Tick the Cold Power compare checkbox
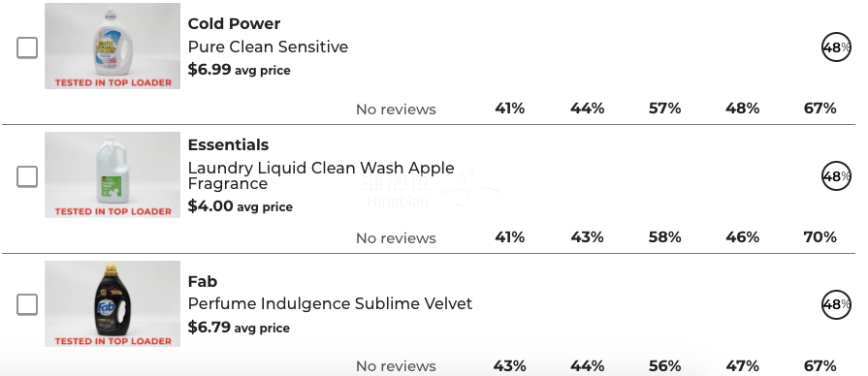This screenshot has width=868, height=376. coord(27,47)
